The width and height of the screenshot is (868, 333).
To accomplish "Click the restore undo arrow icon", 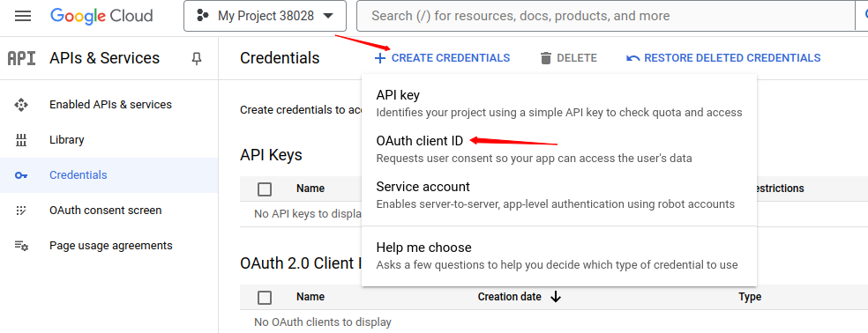I will pyautogui.click(x=632, y=58).
